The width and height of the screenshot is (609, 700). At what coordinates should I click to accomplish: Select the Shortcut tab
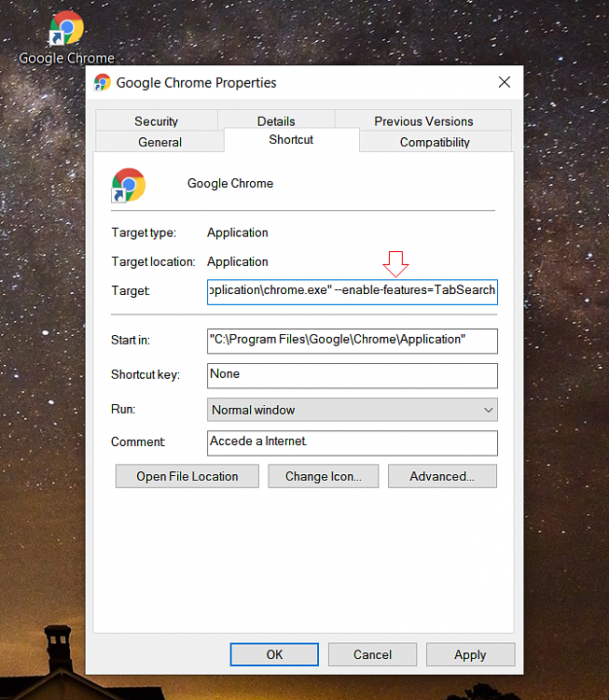[x=291, y=140]
